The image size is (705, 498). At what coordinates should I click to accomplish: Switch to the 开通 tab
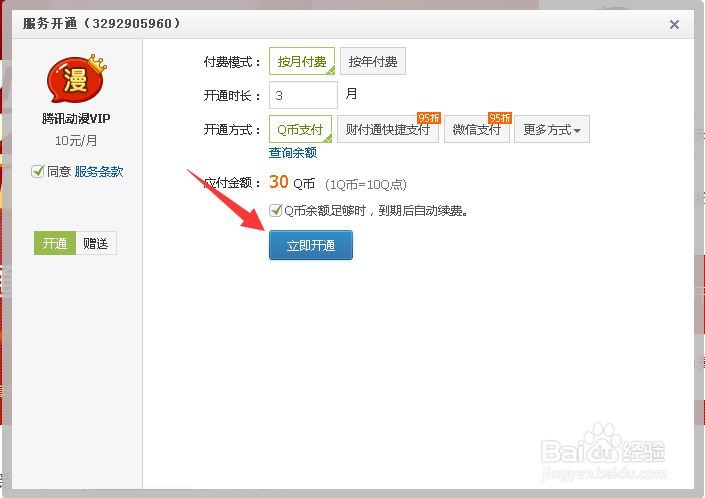[55, 243]
